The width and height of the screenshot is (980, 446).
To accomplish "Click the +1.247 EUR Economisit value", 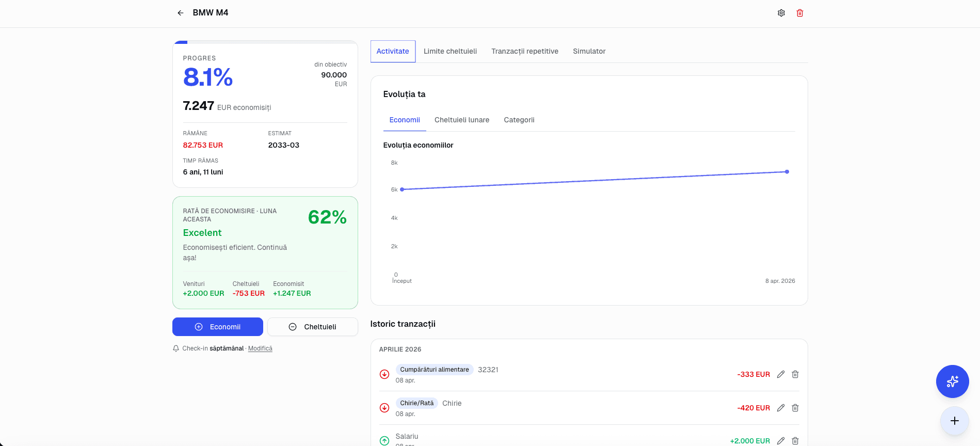I will [292, 293].
